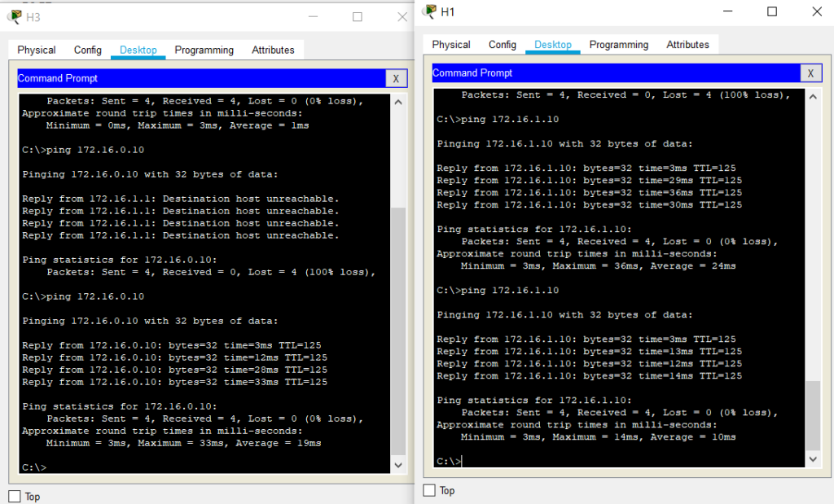Minimize the H1 window
The image size is (834, 504).
pyautogui.click(x=726, y=11)
